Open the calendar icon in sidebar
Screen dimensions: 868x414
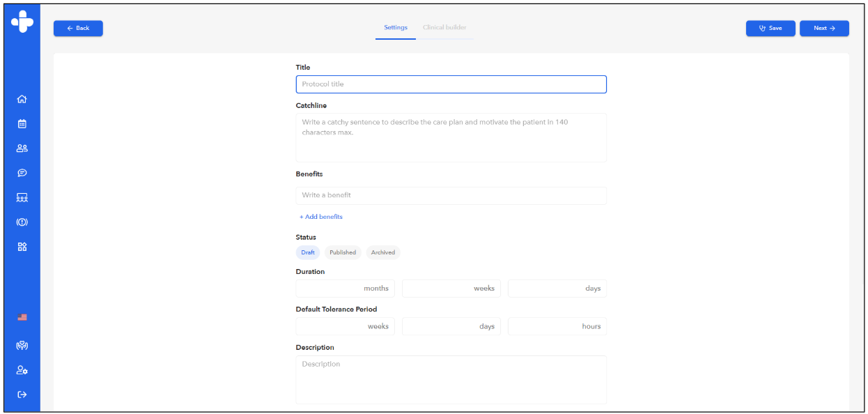tap(22, 124)
